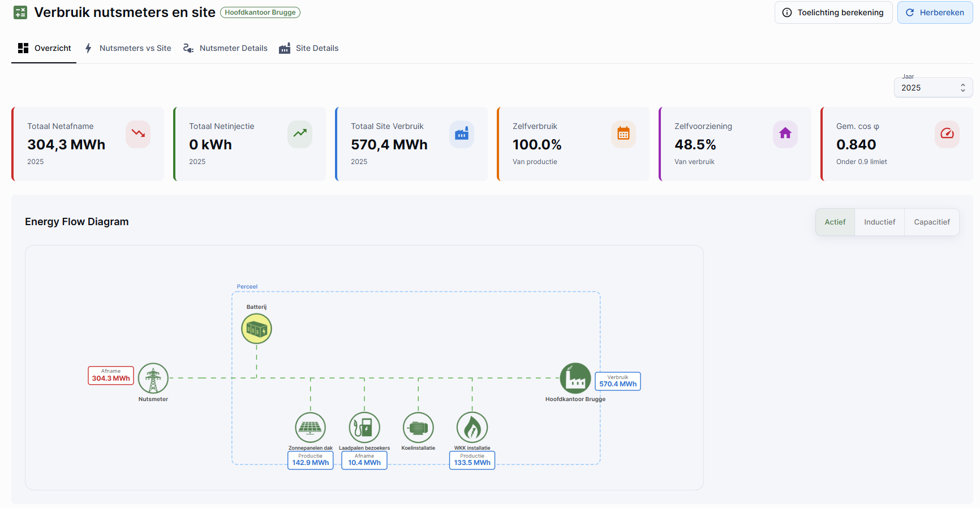
Task: Select the Laadpalen bezoekers charger node
Action: [364, 427]
